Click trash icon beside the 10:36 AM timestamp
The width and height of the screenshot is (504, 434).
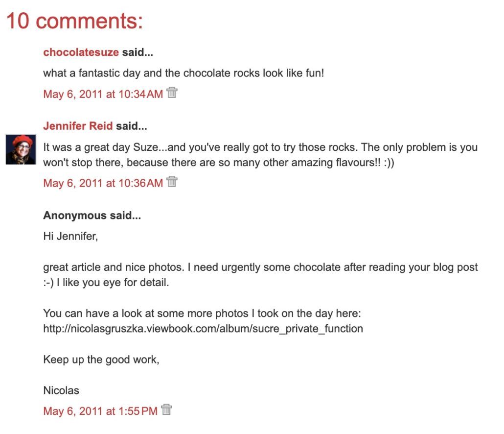click(172, 182)
